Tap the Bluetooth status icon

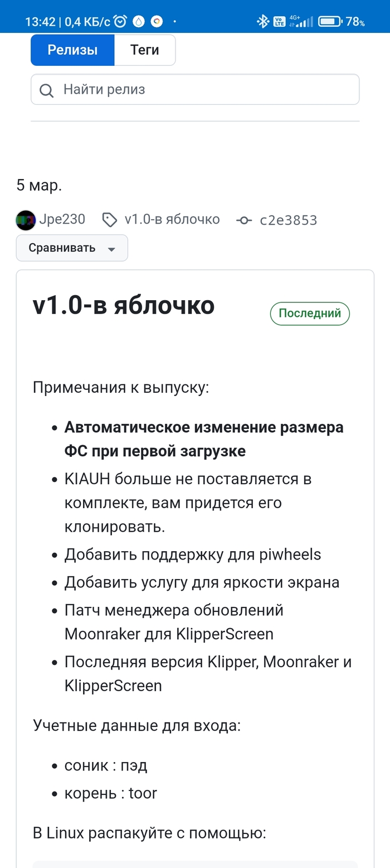coord(262,22)
